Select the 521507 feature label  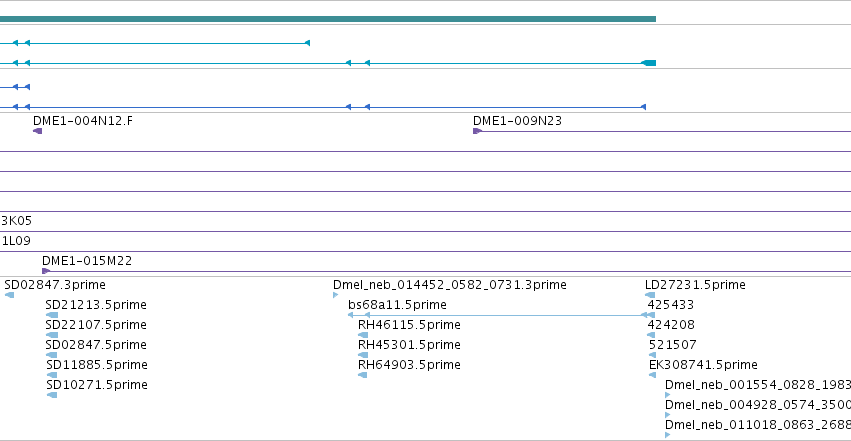click(x=672, y=344)
